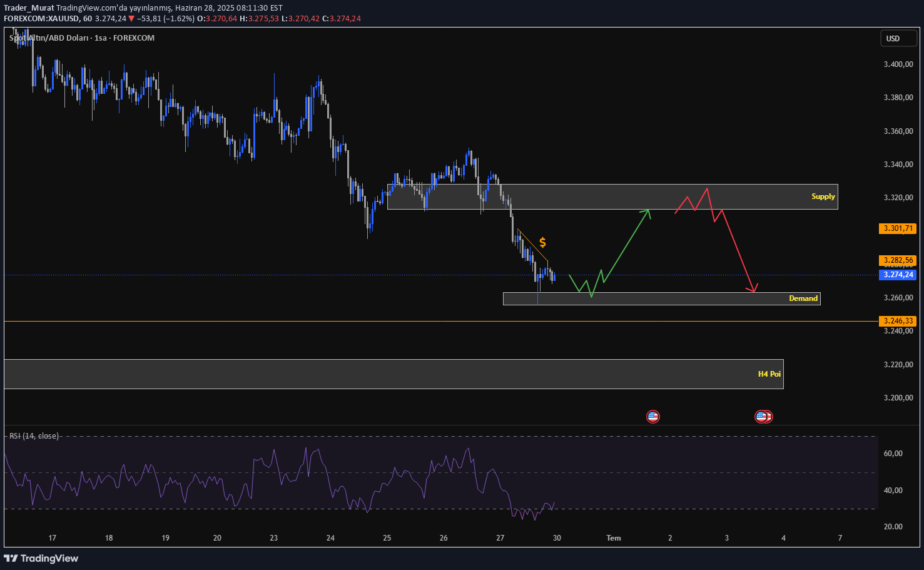This screenshot has height=570, width=924.
Task: Click the date label 26 on time axis
Action: click(444, 538)
